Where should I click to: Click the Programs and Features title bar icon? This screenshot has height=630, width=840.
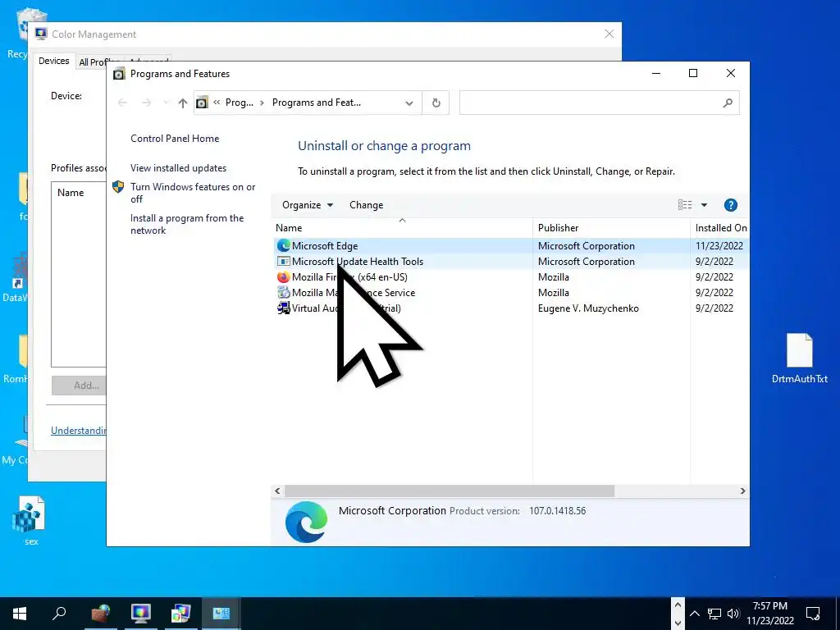tap(119, 74)
